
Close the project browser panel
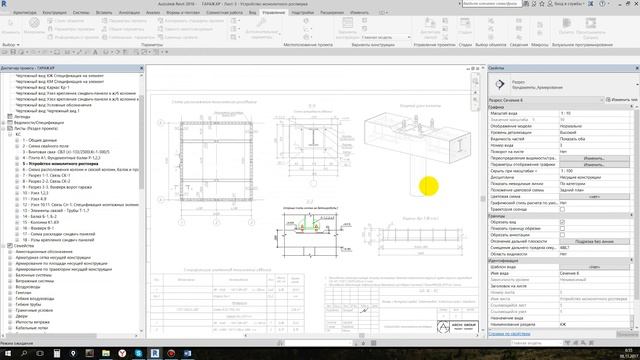point(142,68)
